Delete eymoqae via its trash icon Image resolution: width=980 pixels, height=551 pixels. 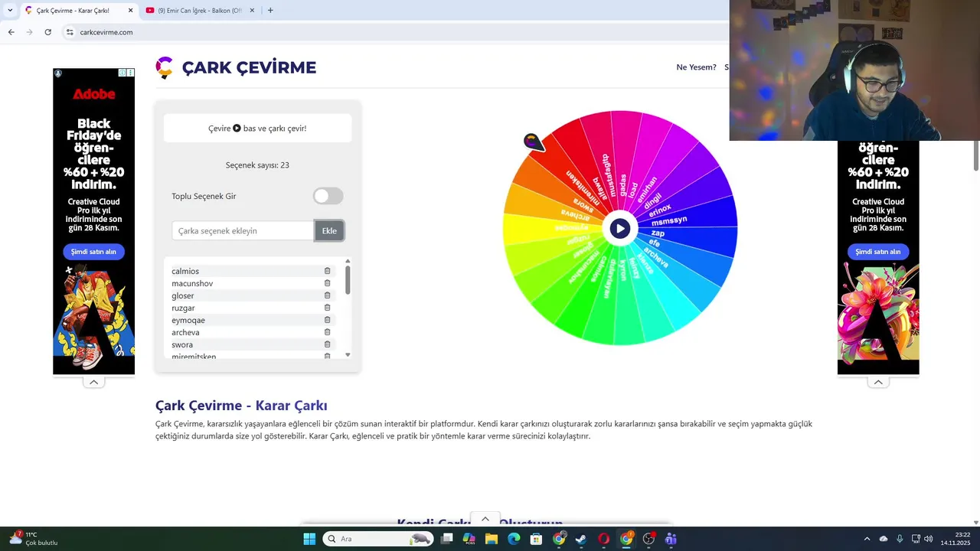point(327,320)
